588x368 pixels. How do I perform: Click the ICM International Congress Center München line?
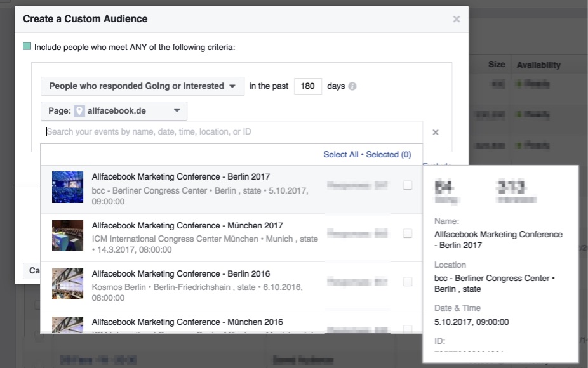pyautogui.click(x=204, y=244)
